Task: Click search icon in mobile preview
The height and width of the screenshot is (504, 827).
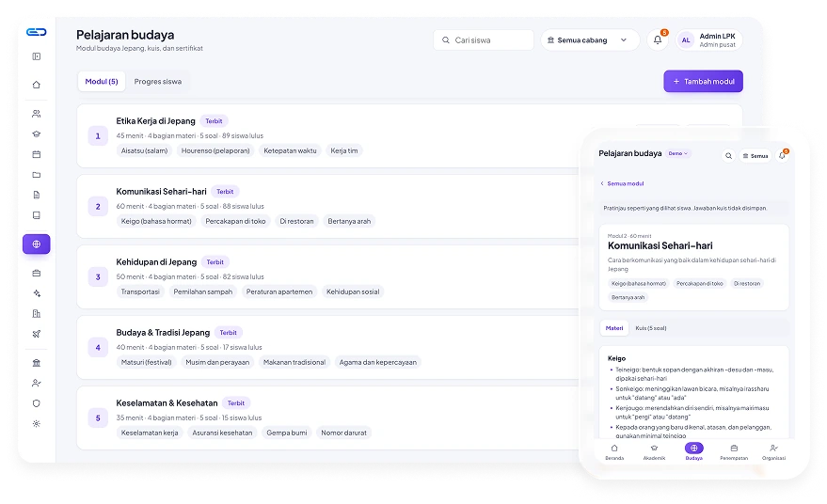Action: (x=728, y=156)
